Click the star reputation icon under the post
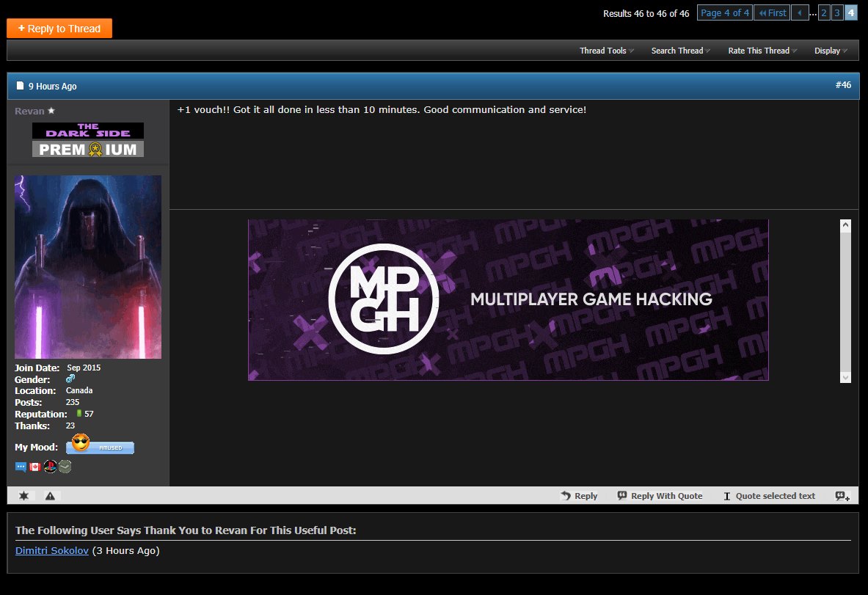Image resolution: width=868 pixels, height=595 pixels. coord(23,495)
